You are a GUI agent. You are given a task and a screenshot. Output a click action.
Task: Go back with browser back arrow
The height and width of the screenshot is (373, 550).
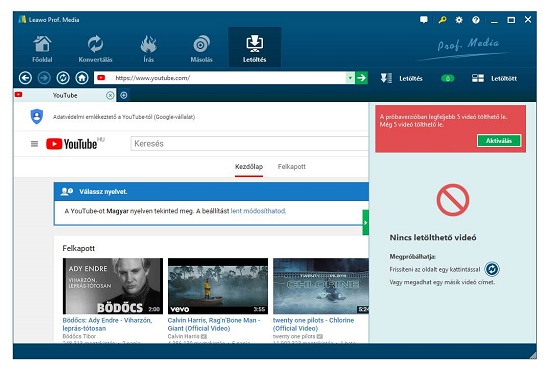tap(25, 78)
